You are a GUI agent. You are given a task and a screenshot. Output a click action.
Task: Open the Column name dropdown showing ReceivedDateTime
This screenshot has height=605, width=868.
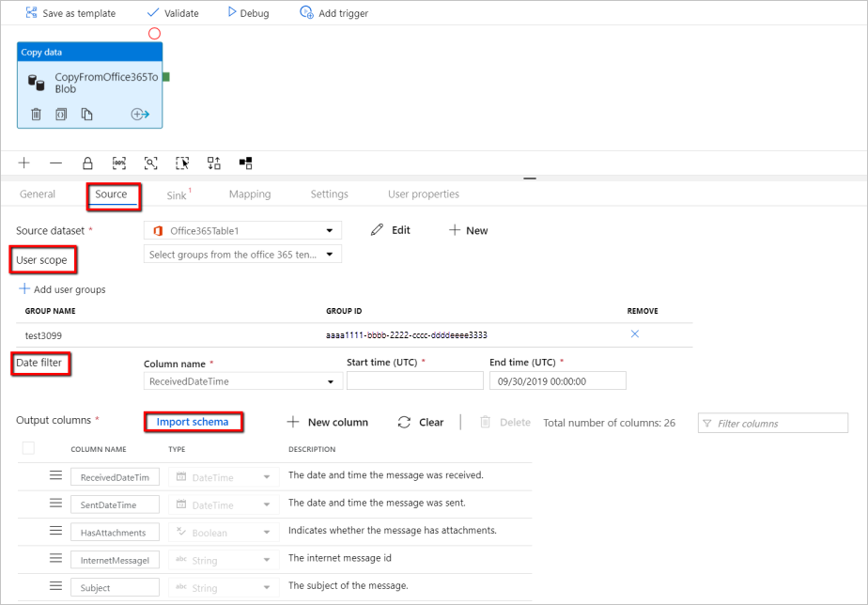(x=331, y=383)
